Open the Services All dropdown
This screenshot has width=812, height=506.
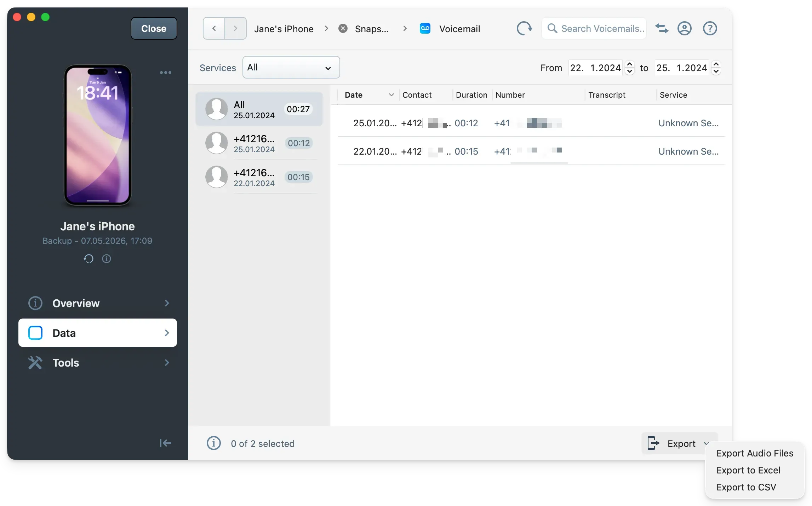291,67
